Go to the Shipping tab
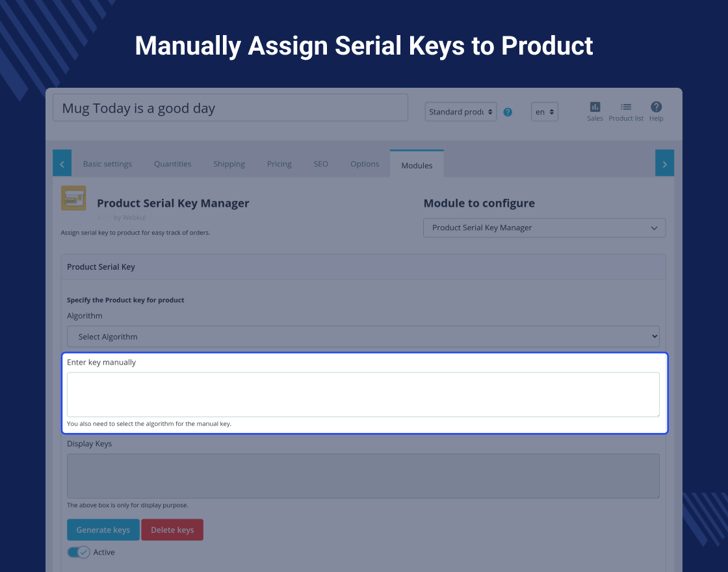This screenshot has width=728, height=572. point(229,164)
